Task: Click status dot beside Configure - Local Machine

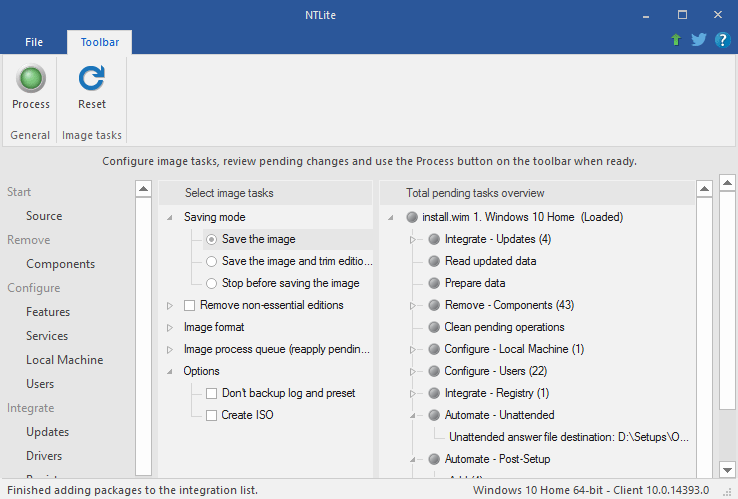Action: pyautogui.click(x=434, y=349)
